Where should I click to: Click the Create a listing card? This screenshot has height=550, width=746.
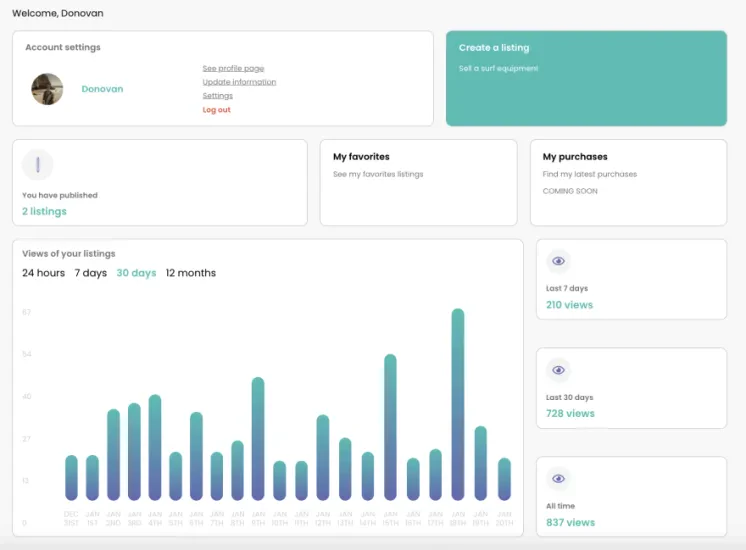tap(586, 79)
